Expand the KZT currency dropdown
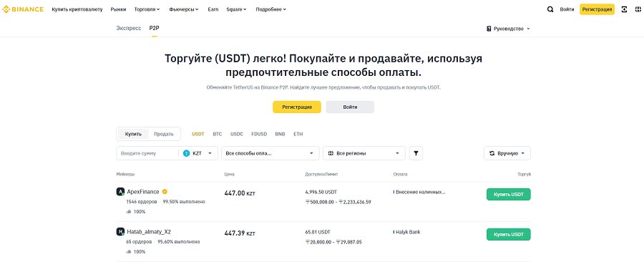The image size is (644, 262). click(x=199, y=153)
